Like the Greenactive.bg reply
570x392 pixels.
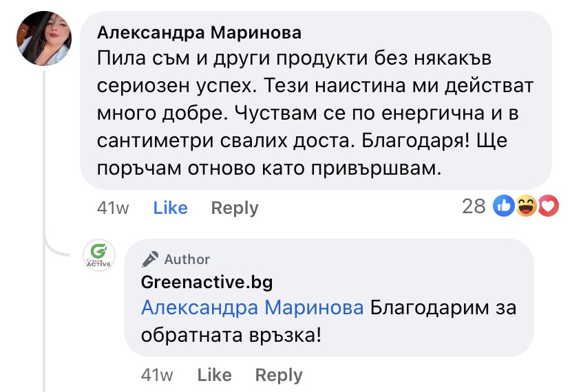(215, 375)
